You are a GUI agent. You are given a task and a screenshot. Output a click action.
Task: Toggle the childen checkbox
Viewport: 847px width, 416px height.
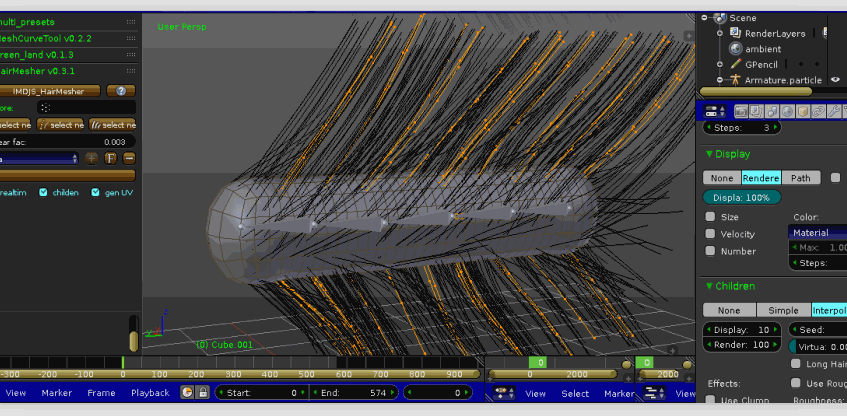point(43,192)
